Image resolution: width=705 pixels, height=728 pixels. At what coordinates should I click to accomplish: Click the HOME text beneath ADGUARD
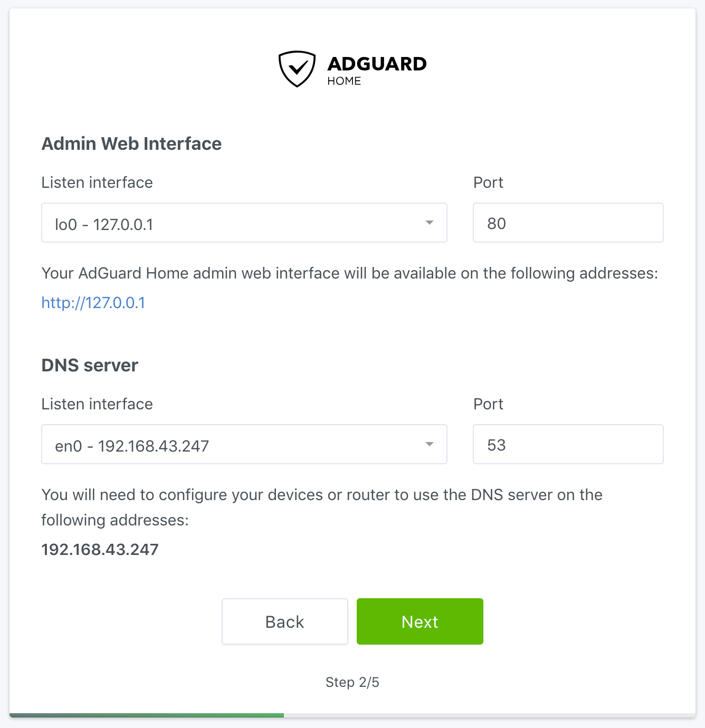(x=344, y=81)
